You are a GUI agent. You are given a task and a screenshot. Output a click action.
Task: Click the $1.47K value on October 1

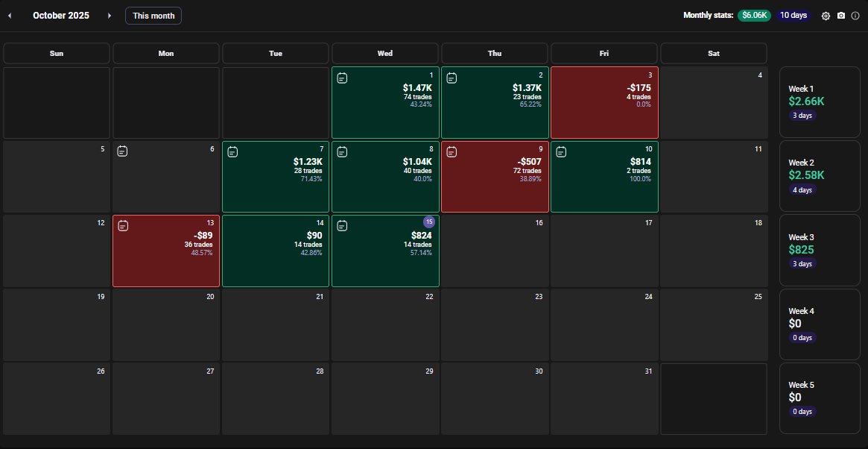[x=417, y=87]
